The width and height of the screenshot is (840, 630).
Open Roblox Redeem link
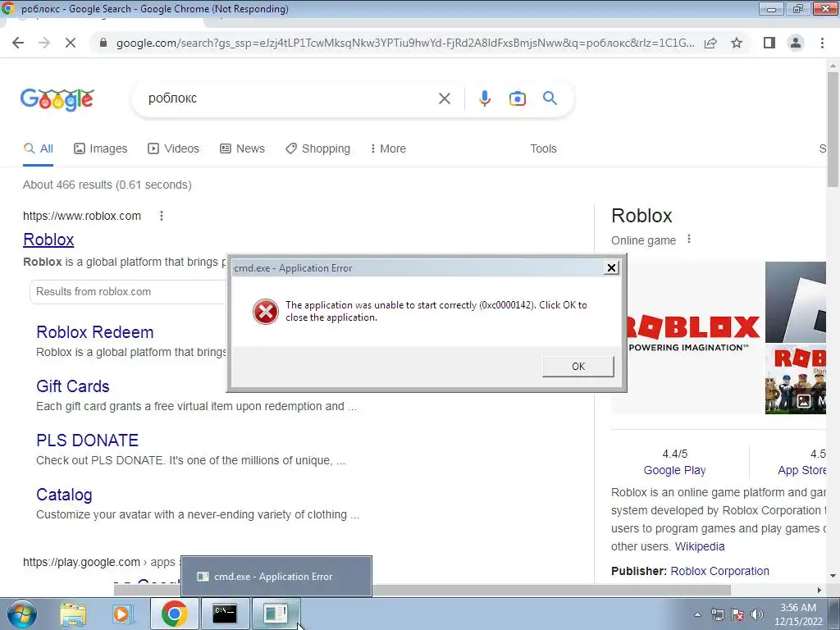[x=95, y=332]
